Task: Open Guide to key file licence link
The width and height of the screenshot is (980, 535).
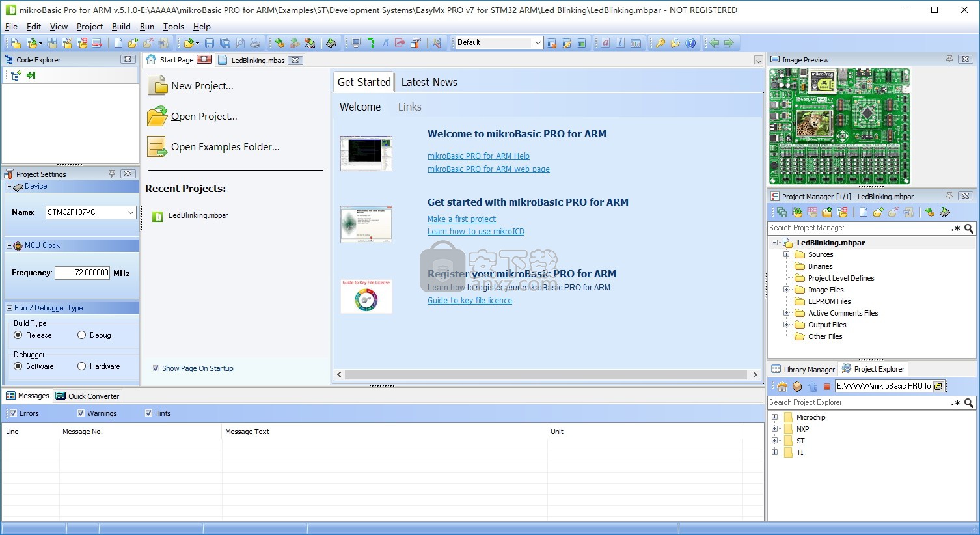Action: [470, 301]
